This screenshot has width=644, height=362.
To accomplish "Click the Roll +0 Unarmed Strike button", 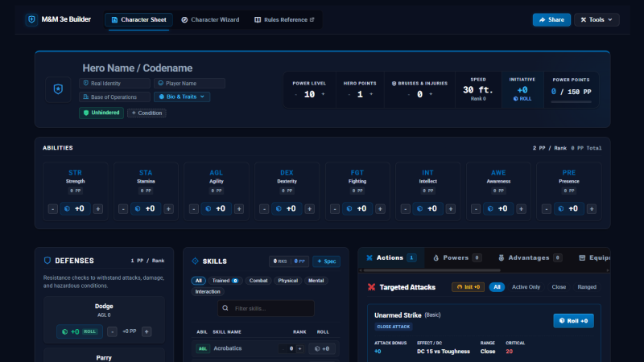I will pos(573,321).
